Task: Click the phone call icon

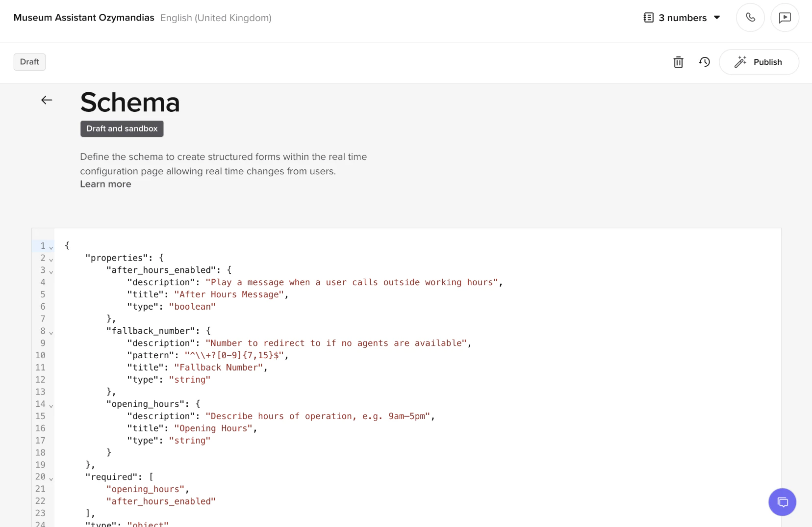Action: (750, 17)
